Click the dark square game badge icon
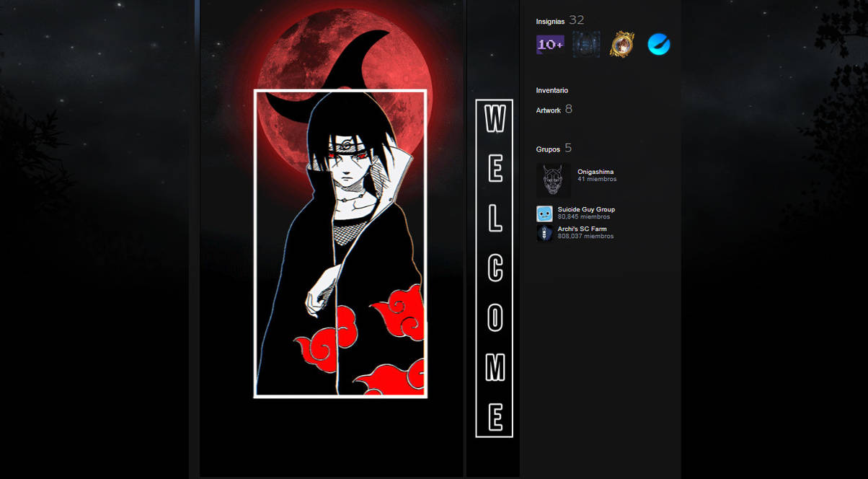 (x=586, y=45)
